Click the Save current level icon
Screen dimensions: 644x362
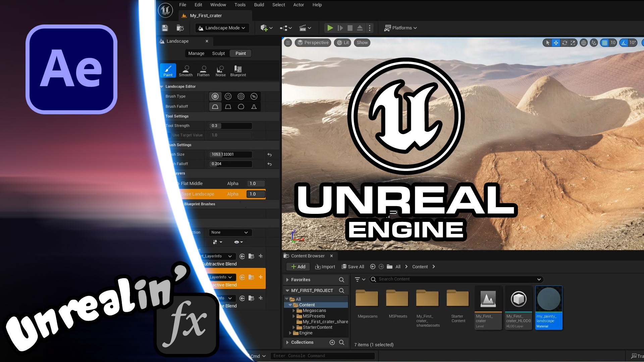tap(165, 28)
